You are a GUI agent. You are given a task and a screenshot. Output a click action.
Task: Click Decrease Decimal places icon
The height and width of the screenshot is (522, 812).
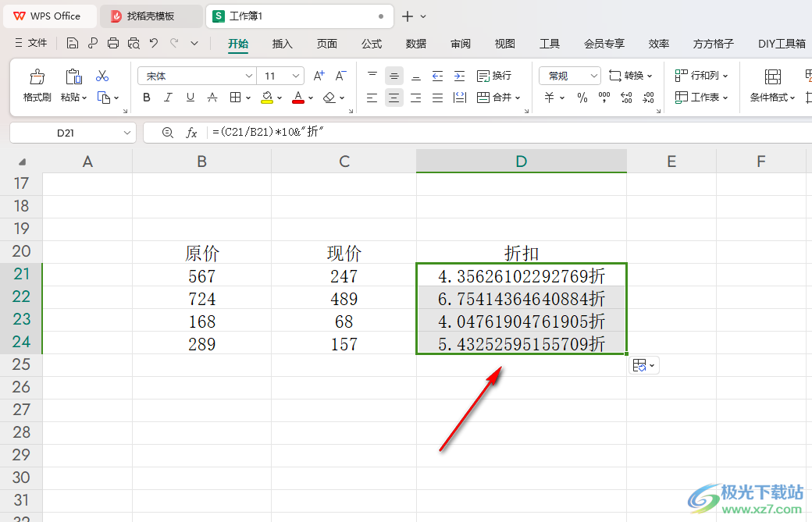point(648,98)
